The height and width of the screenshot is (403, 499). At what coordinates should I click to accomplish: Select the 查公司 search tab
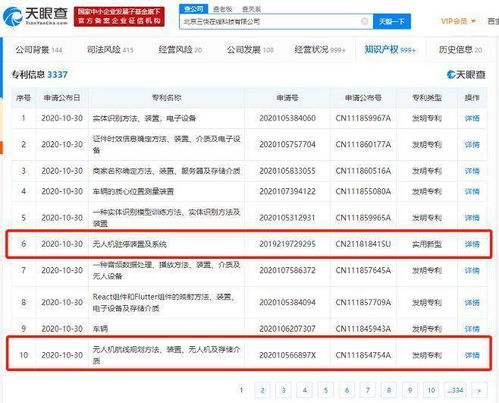point(194,9)
